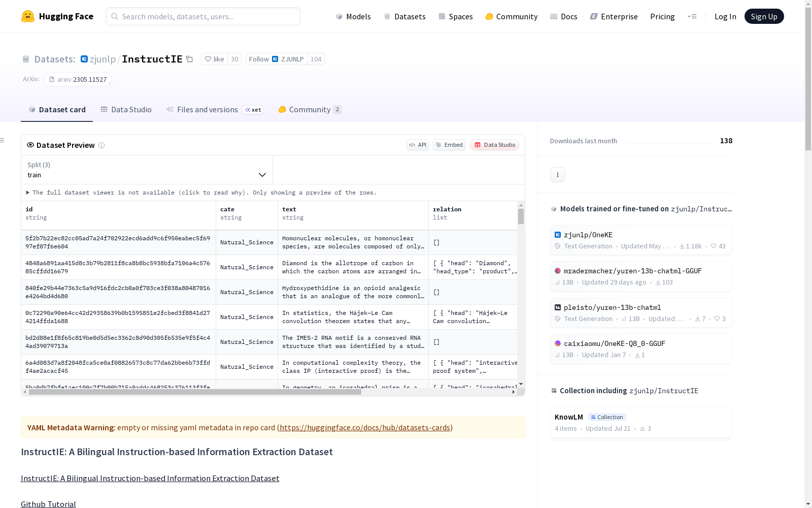
Task: Click the search magnifier icon
Action: (x=115, y=16)
